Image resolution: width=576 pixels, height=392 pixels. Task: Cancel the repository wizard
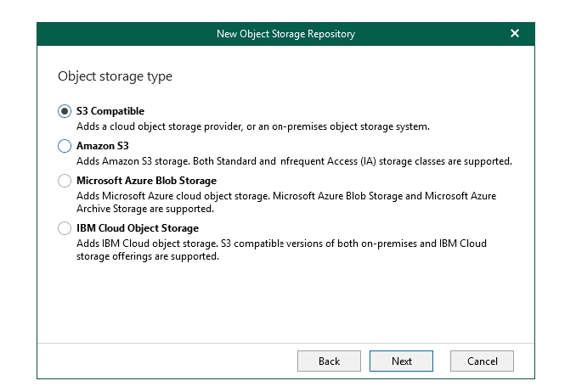pyautogui.click(x=482, y=361)
